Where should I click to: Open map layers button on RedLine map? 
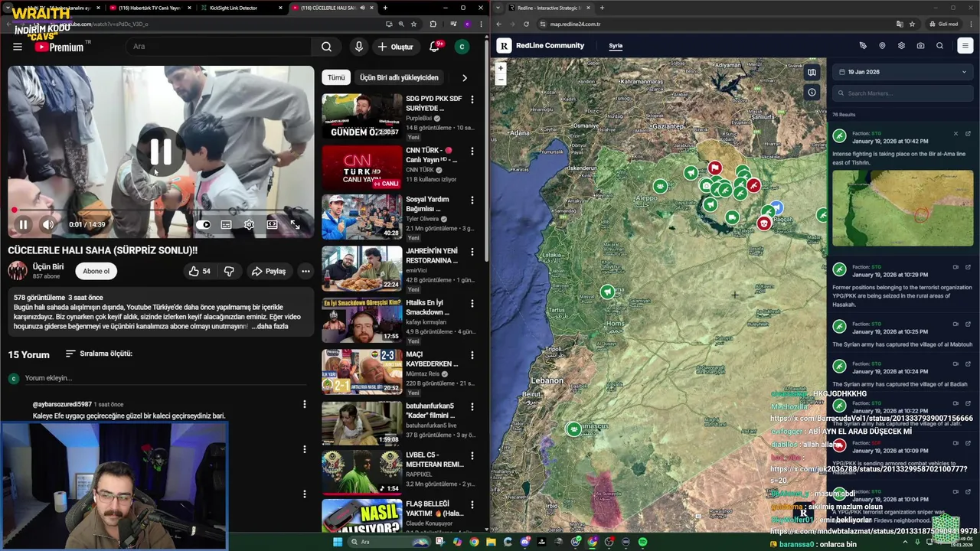pos(812,73)
